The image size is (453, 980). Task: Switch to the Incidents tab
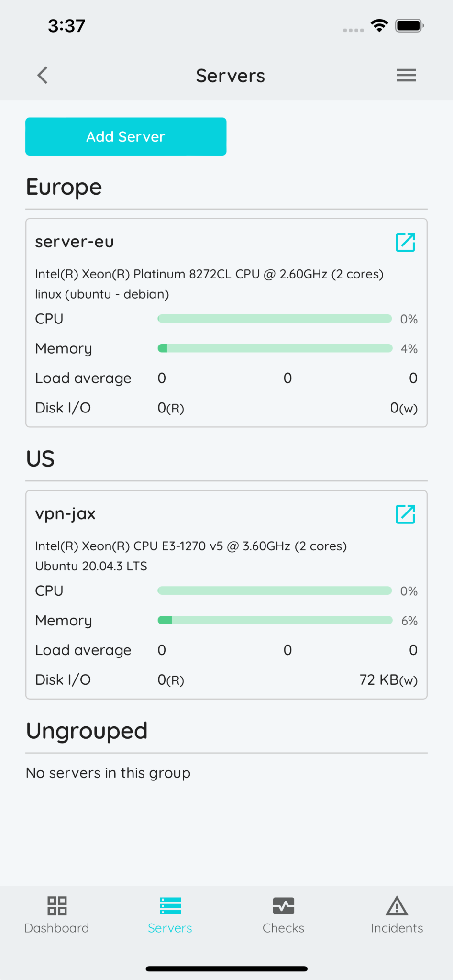pyautogui.click(x=397, y=914)
